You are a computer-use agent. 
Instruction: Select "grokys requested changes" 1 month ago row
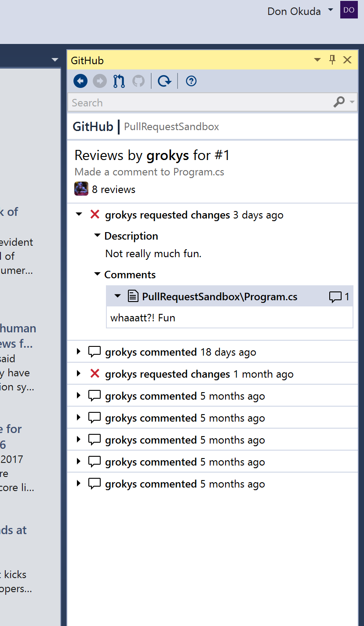pyautogui.click(x=213, y=374)
